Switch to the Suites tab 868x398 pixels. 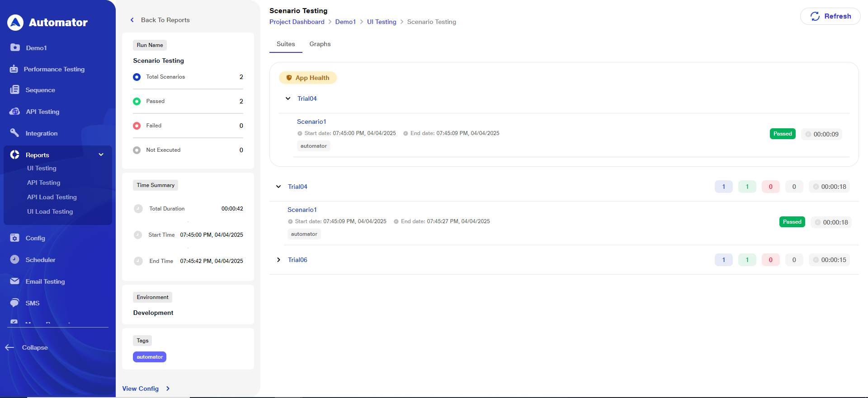(x=286, y=44)
